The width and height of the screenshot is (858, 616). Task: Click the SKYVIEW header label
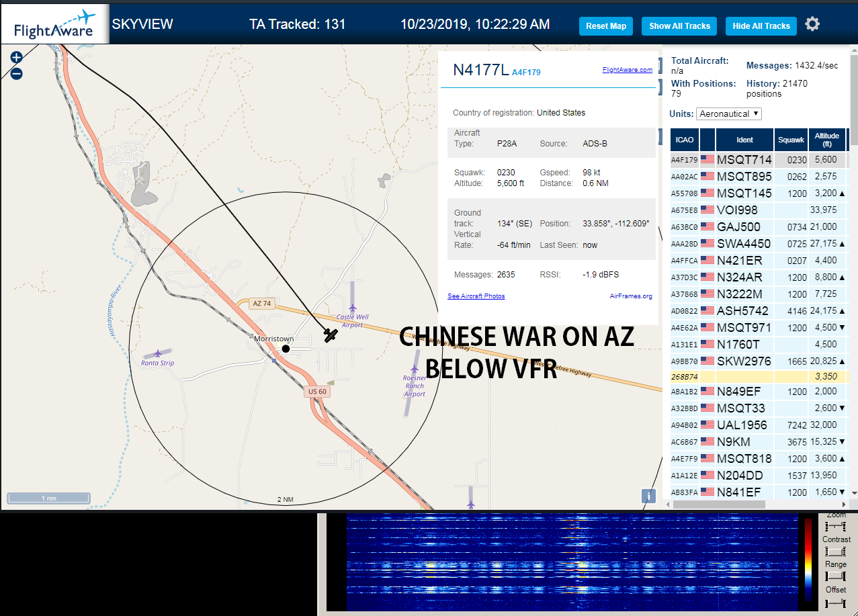click(142, 24)
